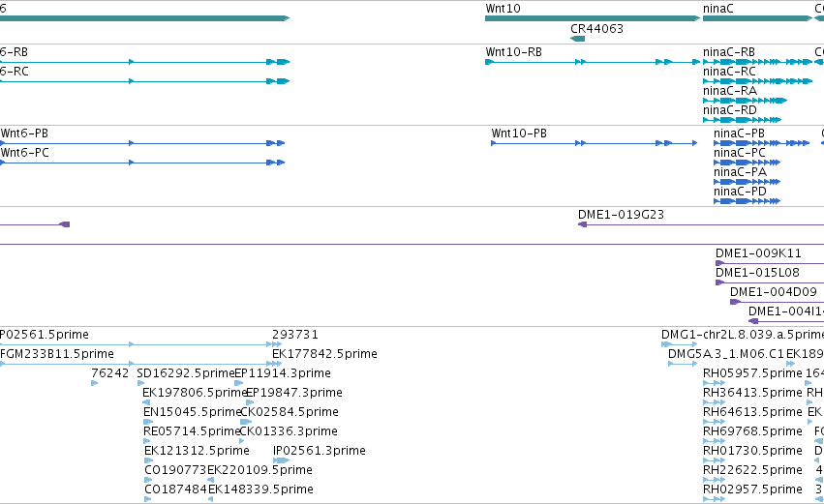Screen dimensions: 824x504
Task: Click the RH01730.5prime label
Action: coord(752,451)
